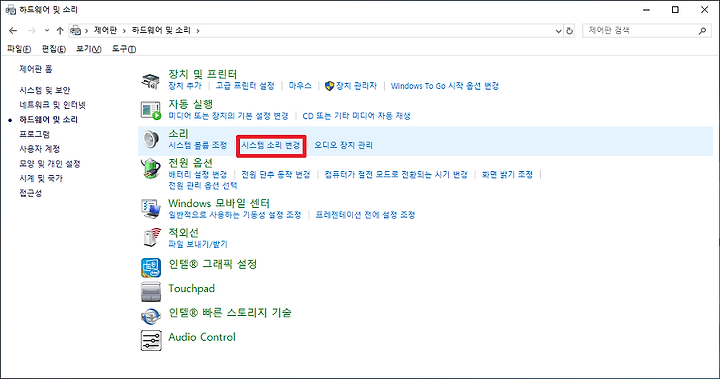
Task: Click the Intel Graphics Settings icon
Action: [x=151, y=267]
